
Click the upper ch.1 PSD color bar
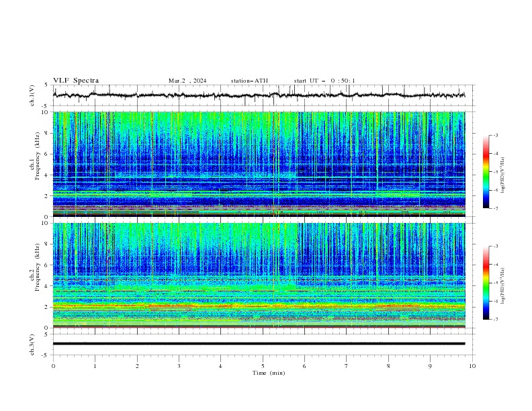point(486,172)
